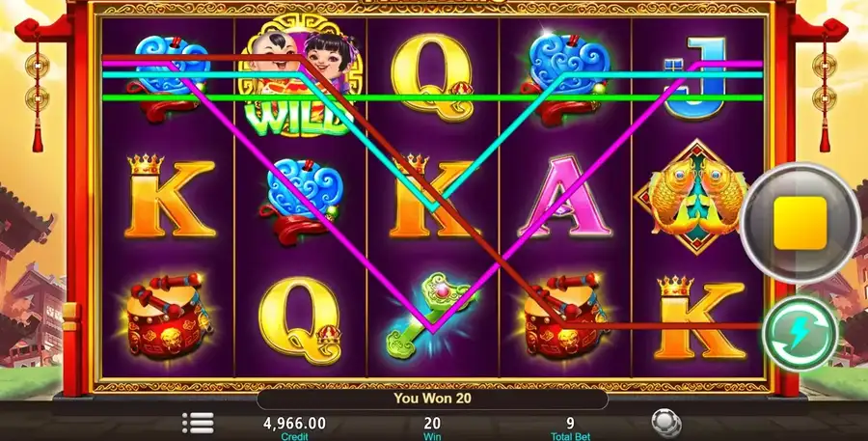The width and height of the screenshot is (868, 441).
Task: Open the hamburger menu list icon
Action: tap(198, 424)
